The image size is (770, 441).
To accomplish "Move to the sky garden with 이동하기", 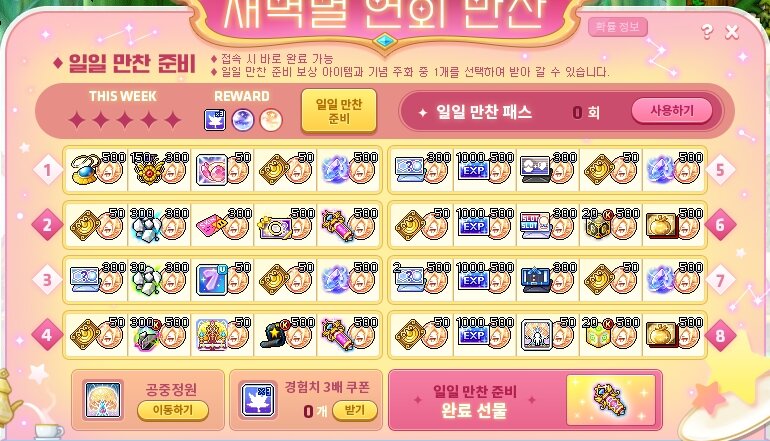I will 172,410.
